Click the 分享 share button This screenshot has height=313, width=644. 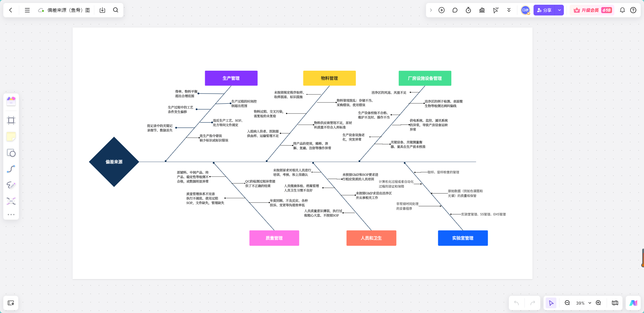(544, 10)
